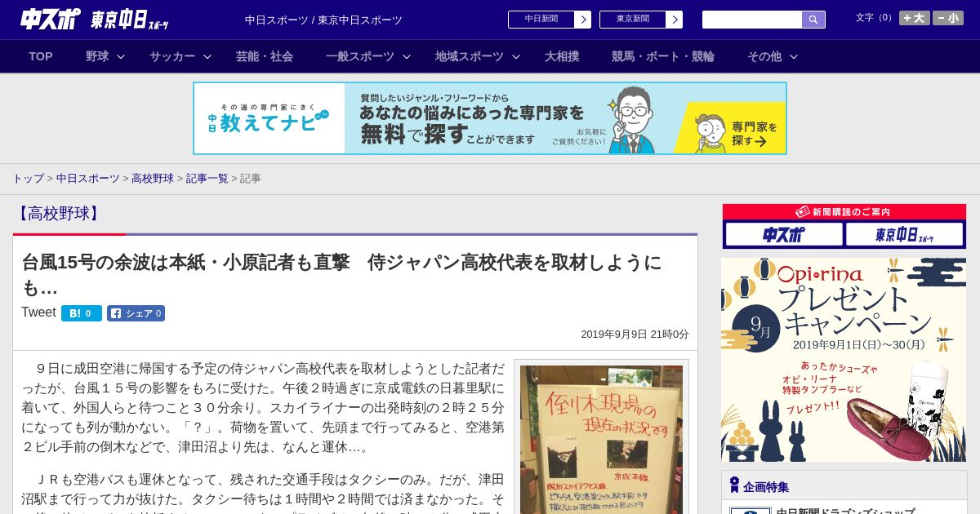This screenshot has height=514, width=980.
Task: Open the 東京新聞 link button
Action: (x=633, y=20)
